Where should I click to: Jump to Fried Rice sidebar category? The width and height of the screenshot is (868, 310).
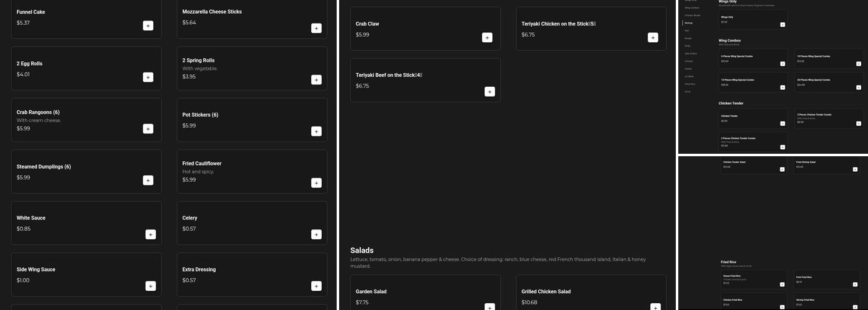pos(689,84)
